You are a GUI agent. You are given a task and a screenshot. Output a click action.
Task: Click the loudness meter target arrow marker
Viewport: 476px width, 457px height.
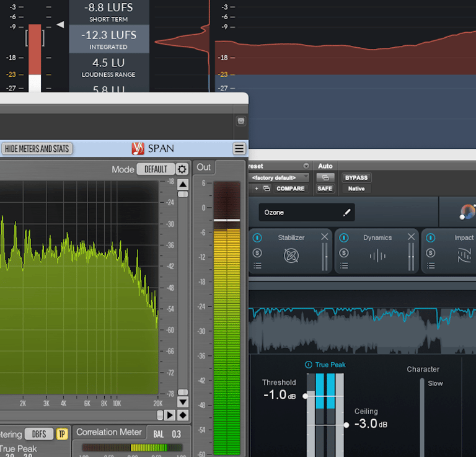coord(60,25)
